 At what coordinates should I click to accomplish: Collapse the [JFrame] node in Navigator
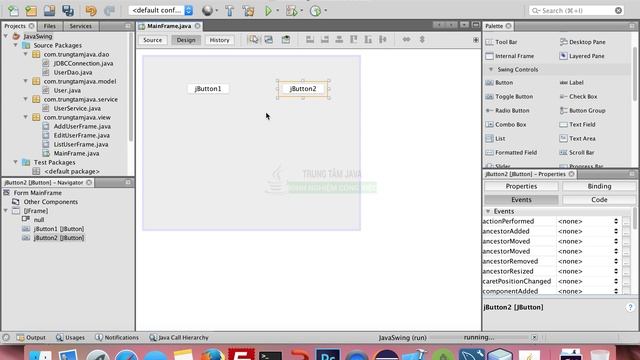pos(6,211)
